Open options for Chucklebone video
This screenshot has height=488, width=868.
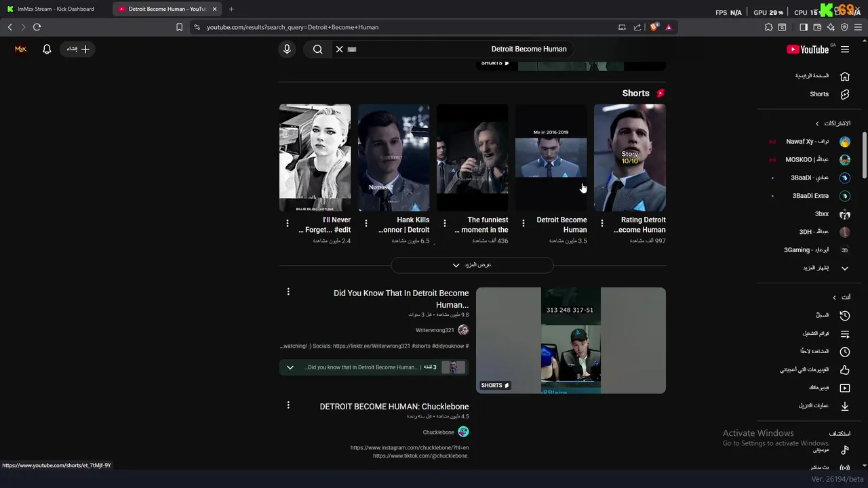tap(288, 405)
